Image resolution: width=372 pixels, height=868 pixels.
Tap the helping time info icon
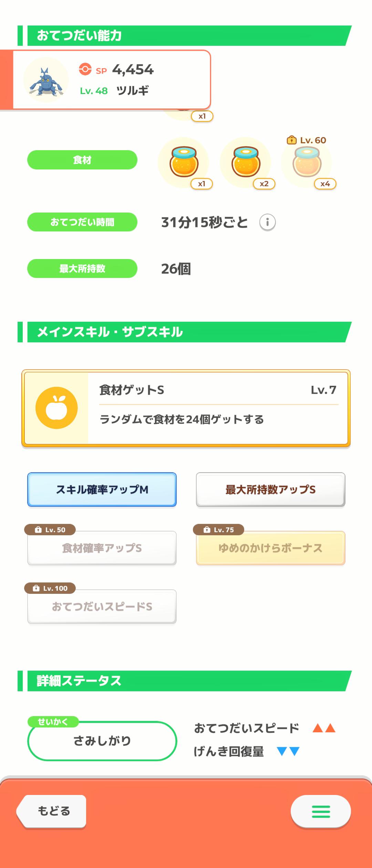[267, 222]
